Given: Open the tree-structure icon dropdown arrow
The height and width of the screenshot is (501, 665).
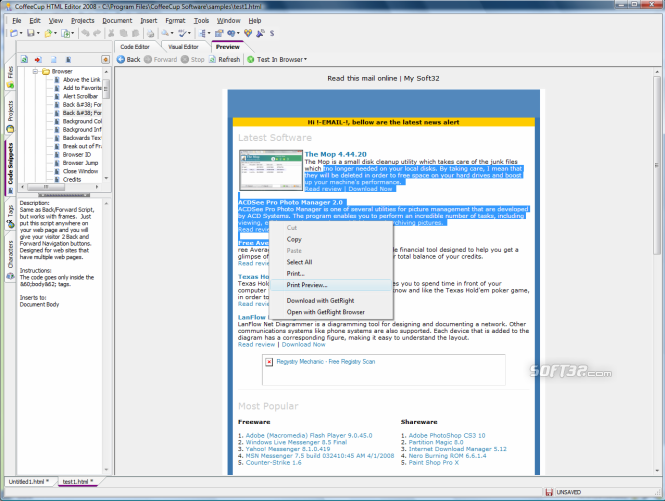Looking at the screenshot, I should (x=209, y=33).
